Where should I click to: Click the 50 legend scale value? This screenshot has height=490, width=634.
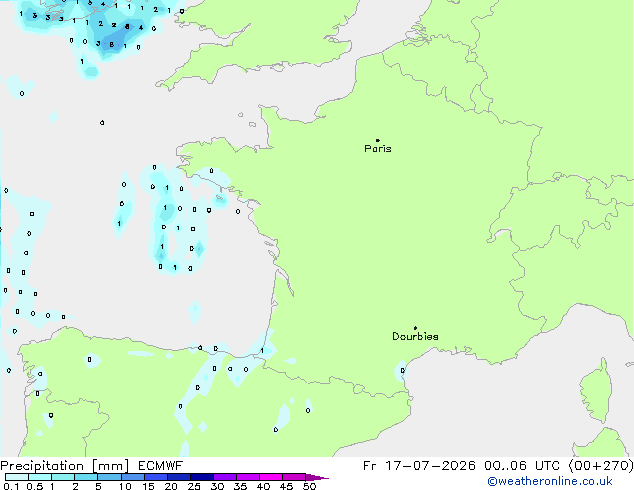point(309,486)
